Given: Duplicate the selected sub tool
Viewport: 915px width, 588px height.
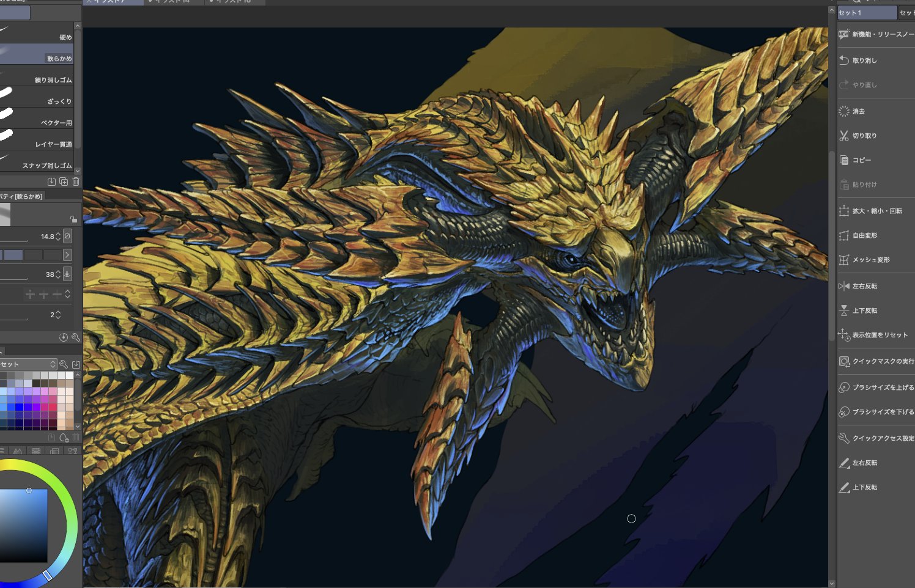Looking at the screenshot, I should point(64,182).
